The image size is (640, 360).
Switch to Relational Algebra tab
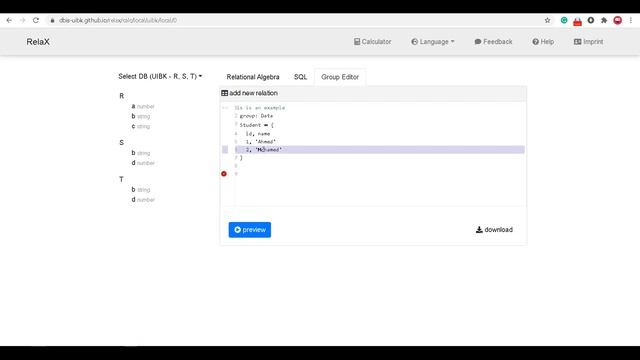pos(253,77)
